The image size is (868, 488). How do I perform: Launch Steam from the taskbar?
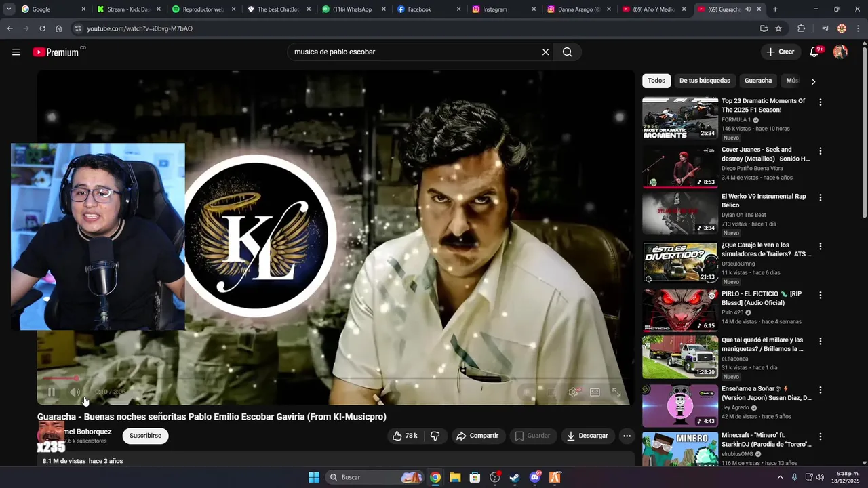tap(515, 477)
